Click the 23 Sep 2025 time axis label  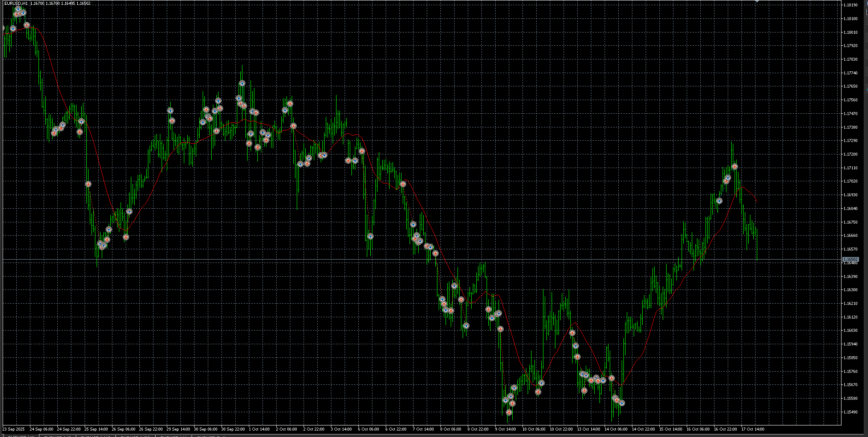[14, 429]
